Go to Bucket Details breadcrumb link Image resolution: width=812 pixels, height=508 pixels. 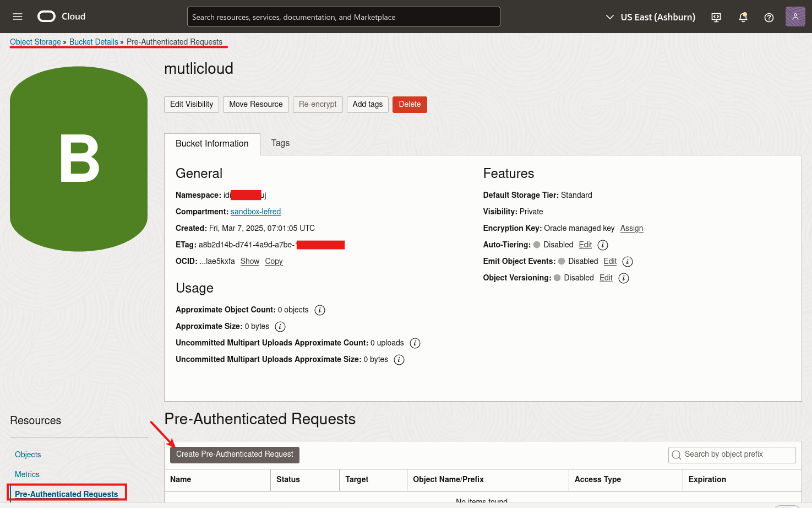coord(94,42)
